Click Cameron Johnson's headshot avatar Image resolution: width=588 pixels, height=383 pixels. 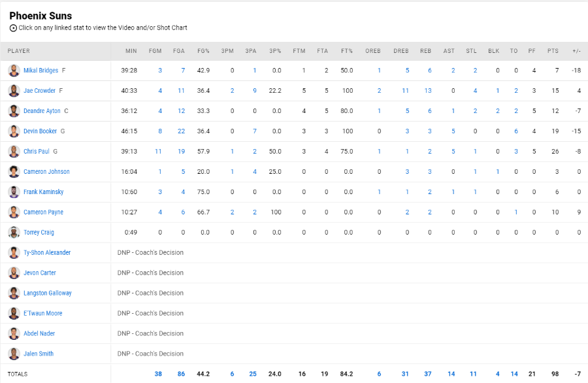pos(14,172)
